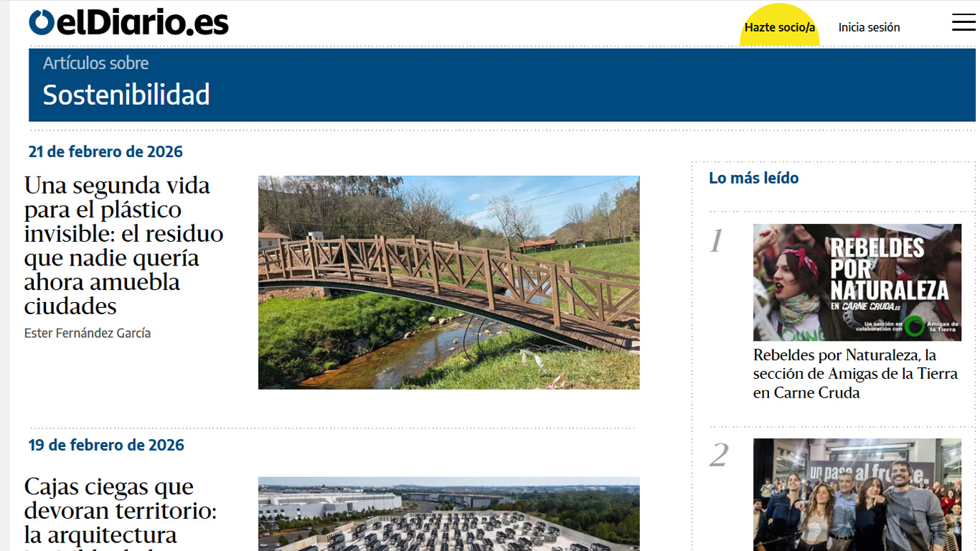The height and width of the screenshot is (551, 980).
Task: Open the hamburger menu icon
Action: click(x=963, y=23)
